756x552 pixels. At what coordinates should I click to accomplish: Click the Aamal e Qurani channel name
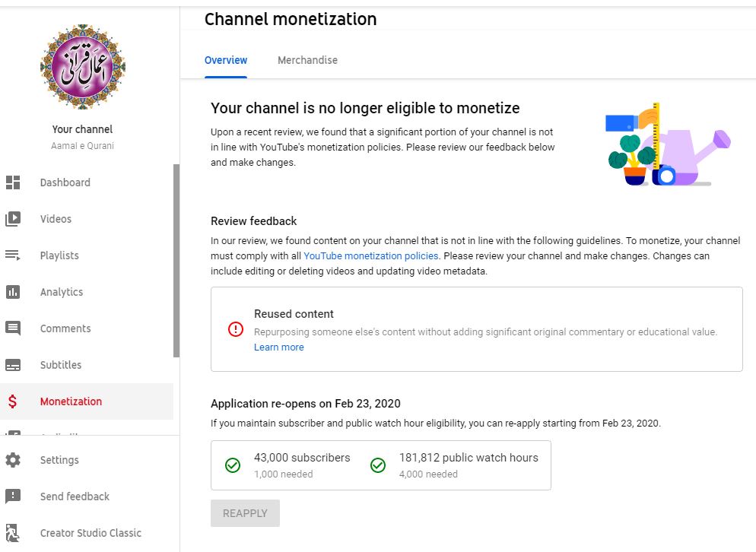tap(82, 145)
